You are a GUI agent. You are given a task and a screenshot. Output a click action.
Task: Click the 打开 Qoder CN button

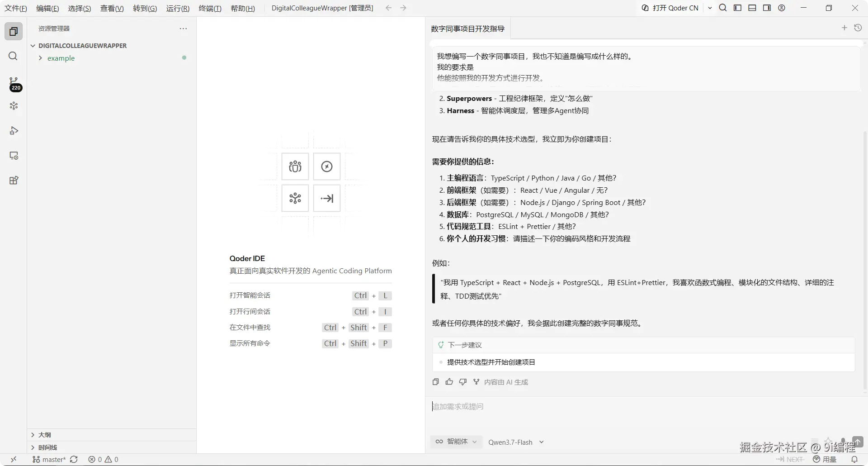click(670, 8)
